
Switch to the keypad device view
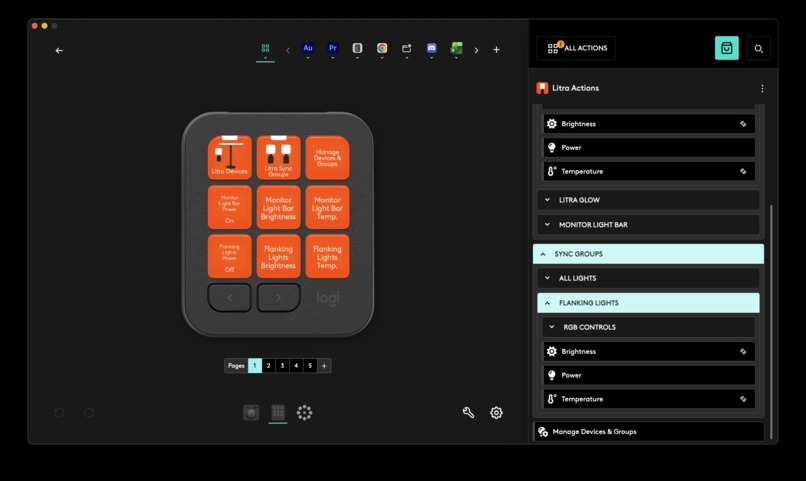pos(278,412)
